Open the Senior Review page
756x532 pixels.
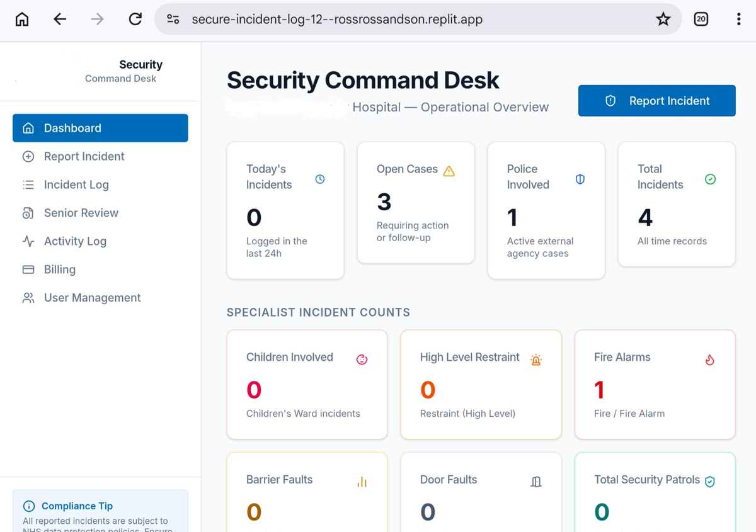pyautogui.click(x=100, y=213)
